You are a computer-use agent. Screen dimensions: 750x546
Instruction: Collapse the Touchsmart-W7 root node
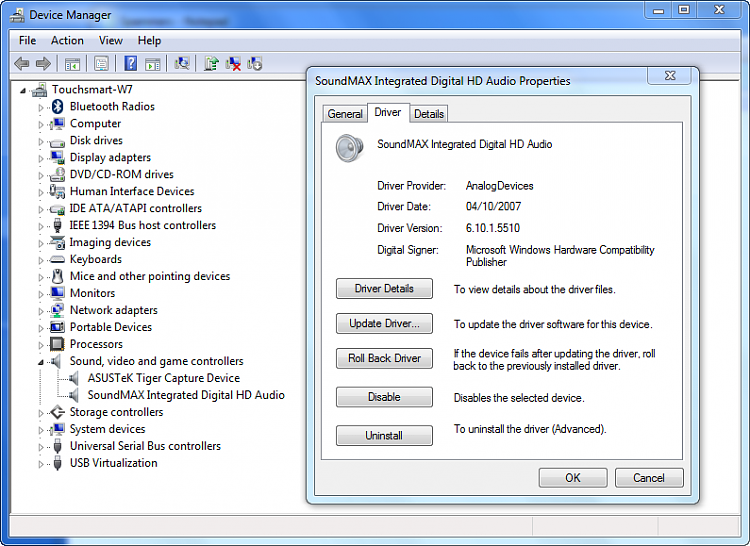22,90
